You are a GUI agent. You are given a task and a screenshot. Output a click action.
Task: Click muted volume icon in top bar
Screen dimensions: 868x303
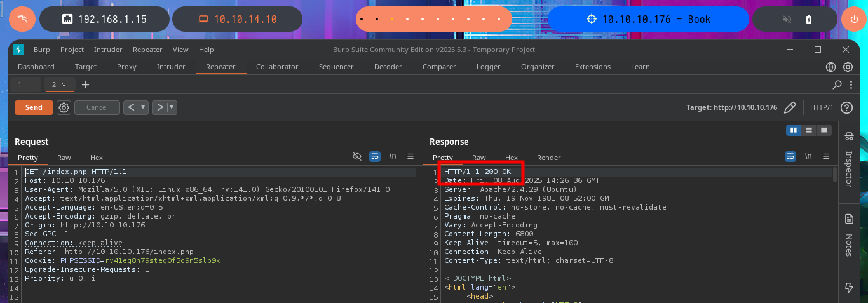coord(788,19)
